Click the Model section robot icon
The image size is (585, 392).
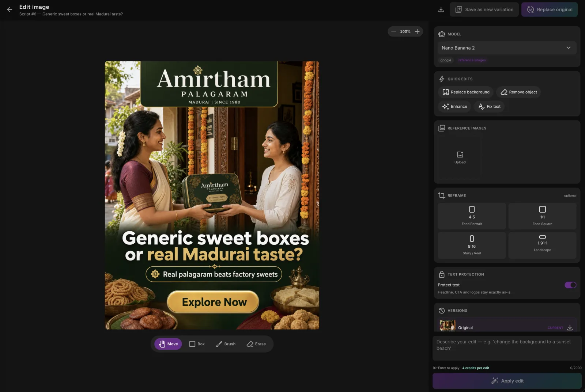point(442,34)
